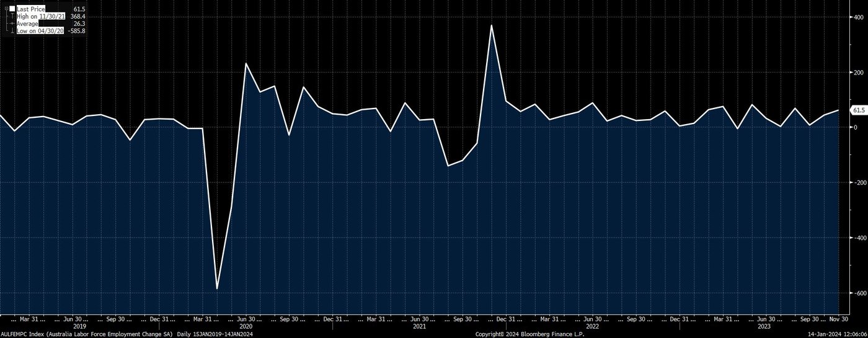This screenshot has height=338, width=868.
Task: Select the Average line marker icon
Action: (x=12, y=24)
